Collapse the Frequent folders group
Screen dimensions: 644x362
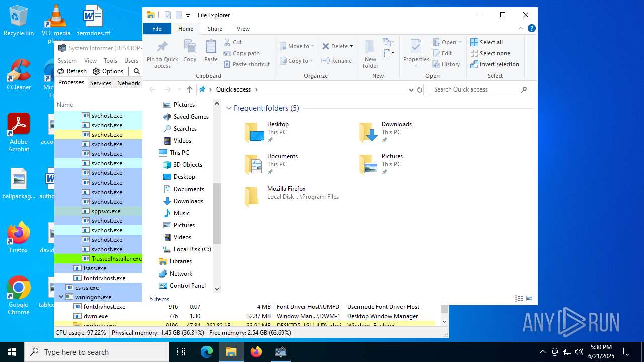coord(229,108)
